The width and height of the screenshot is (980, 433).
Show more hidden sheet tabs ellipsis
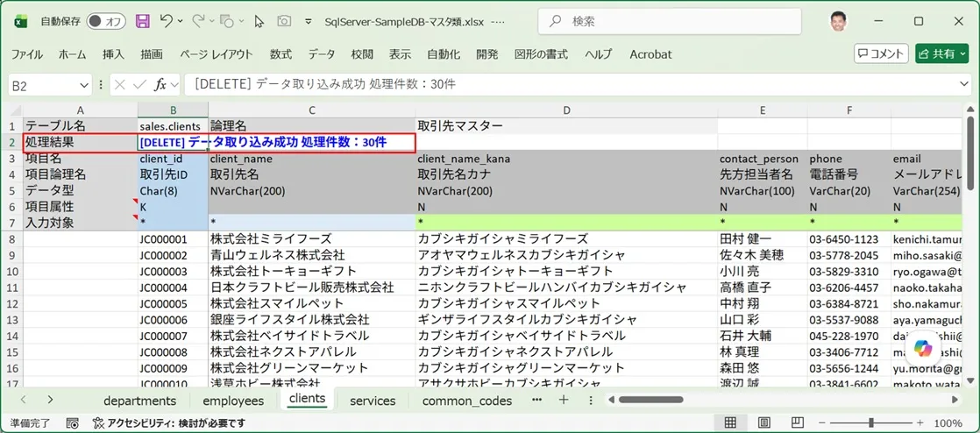(536, 399)
